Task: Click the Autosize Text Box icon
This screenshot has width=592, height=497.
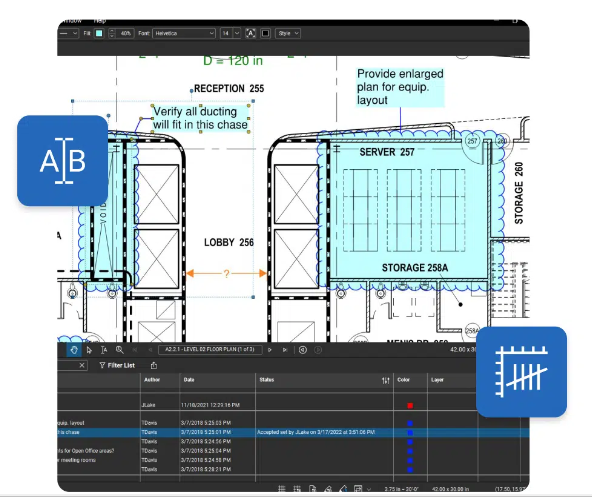Action: (250, 33)
